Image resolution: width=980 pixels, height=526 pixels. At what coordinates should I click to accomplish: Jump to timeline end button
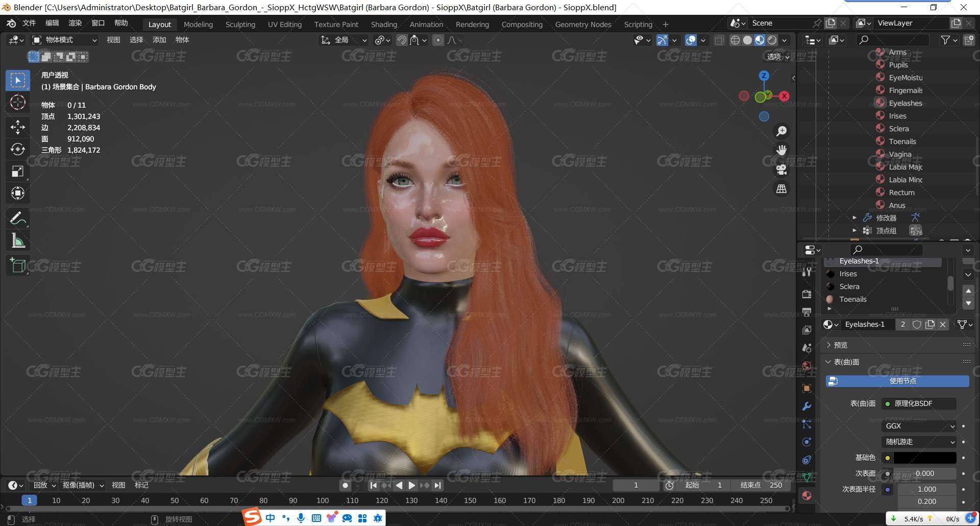coord(438,485)
